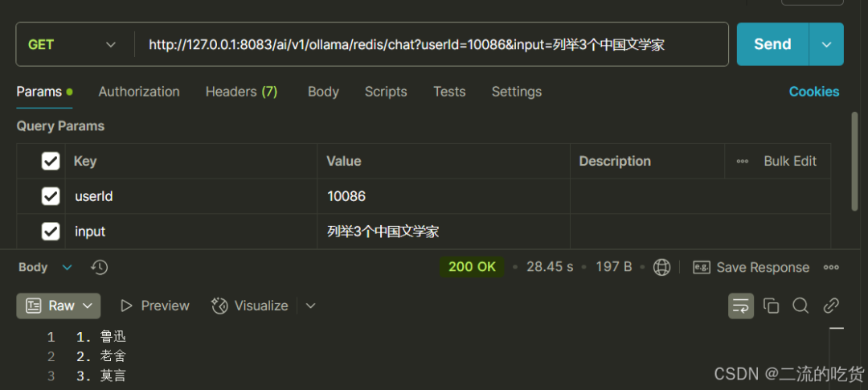
Task: Toggle the select-all checkbox in the Key header
Action: pos(51,162)
